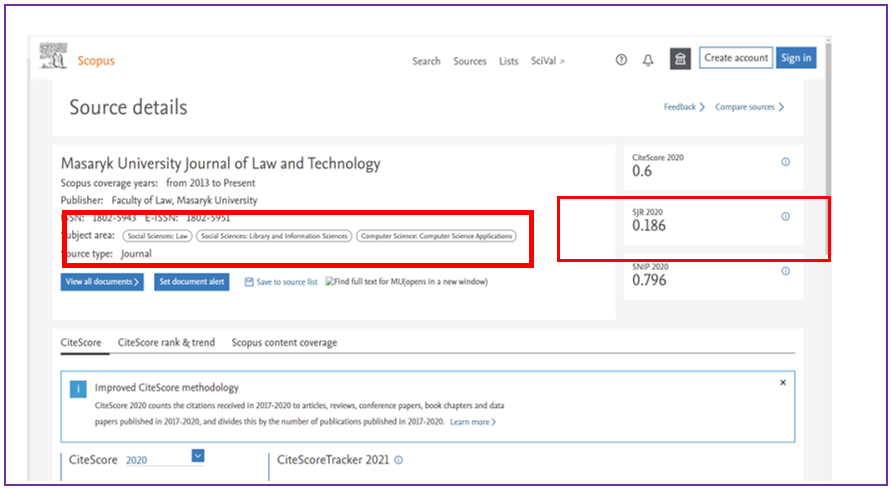The image size is (891, 488).
Task: Select Library and Information Sciences subject tag
Action: [274, 236]
